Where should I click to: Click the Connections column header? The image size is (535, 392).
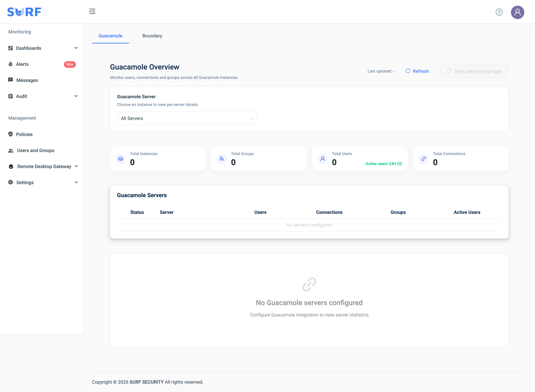329,212
